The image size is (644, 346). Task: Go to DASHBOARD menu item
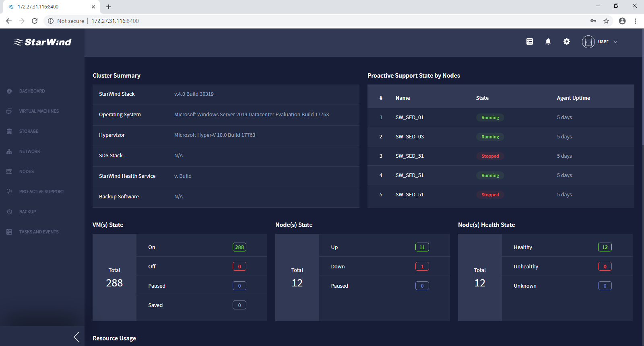(x=32, y=91)
